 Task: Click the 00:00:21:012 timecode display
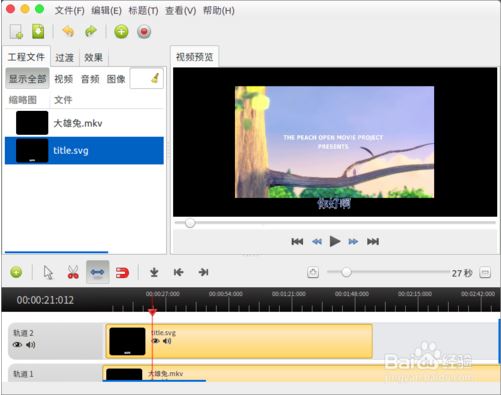point(45,300)
